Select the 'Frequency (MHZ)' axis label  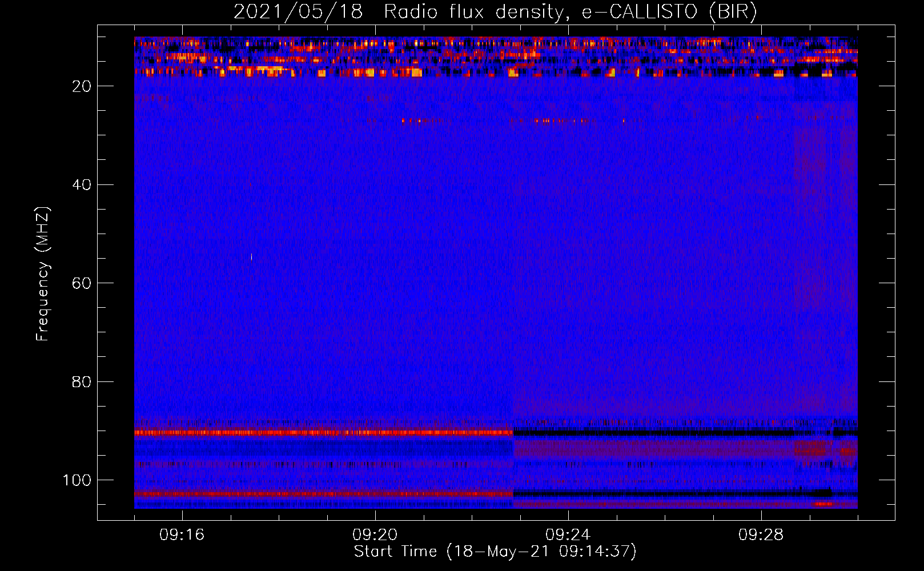pos(43,274)
